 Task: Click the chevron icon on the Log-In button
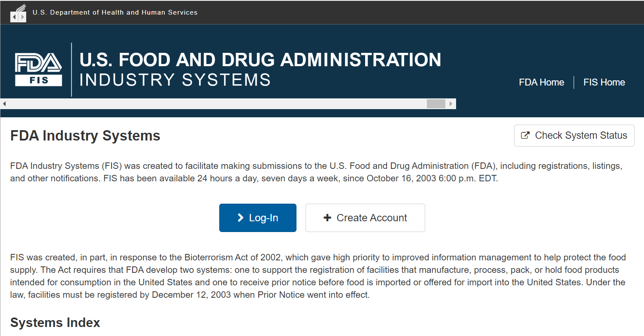pyautogui.click(x=241, y=218)
